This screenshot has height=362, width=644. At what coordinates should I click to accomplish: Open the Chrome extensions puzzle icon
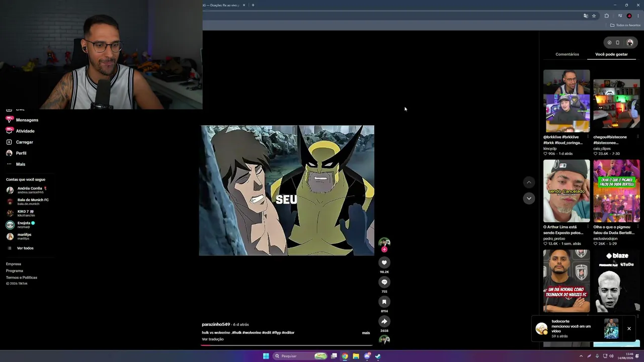(x=607, y=16)
